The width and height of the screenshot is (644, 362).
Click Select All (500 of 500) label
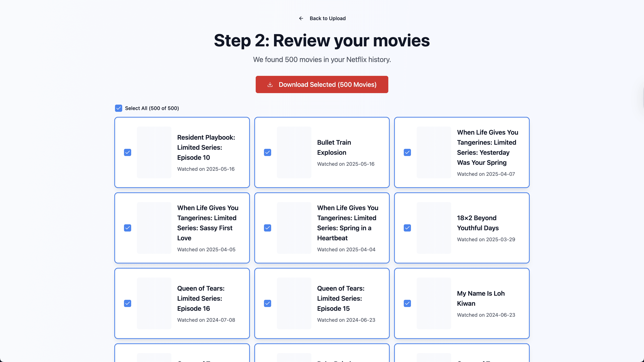(152, 108)
